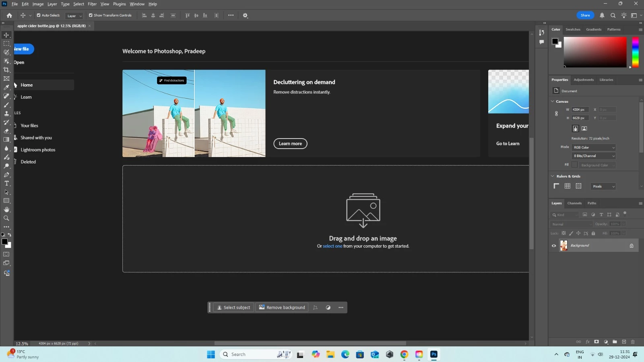Click the Home icon in options bar

[x=9, y=15]
